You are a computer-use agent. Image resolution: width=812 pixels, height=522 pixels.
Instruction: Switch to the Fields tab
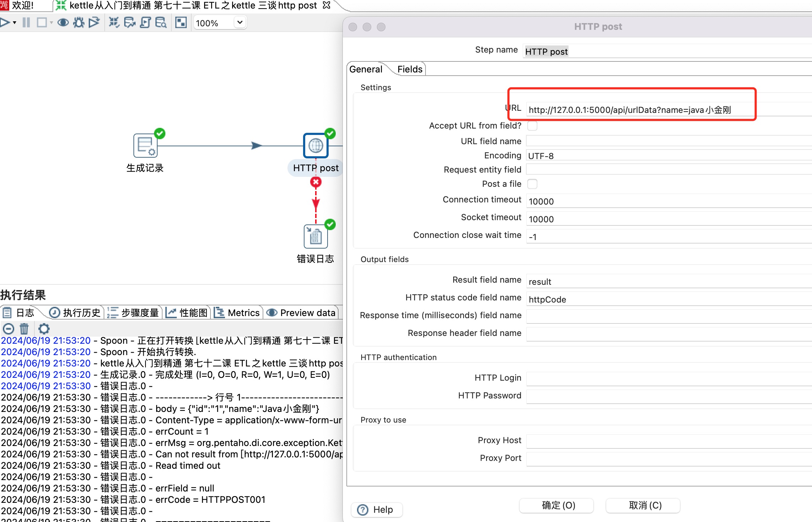click(410, 69)
